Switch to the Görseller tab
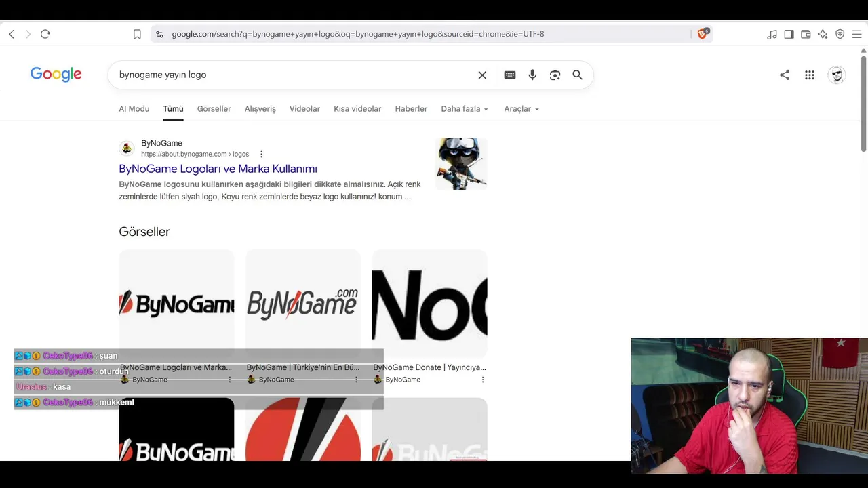Image resolution: width=868 pixels, height=488 pixels. pos(214,109)
